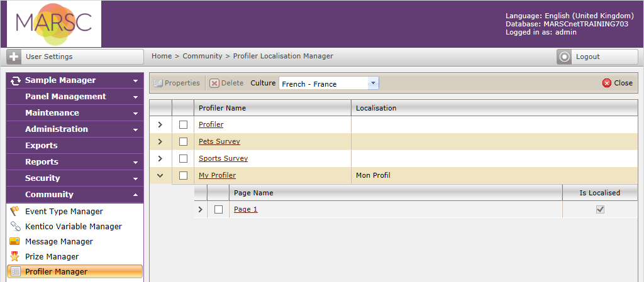
Task: Click the Properties toolbar icon
Action: pyautogui.click(x=158, y=83)
